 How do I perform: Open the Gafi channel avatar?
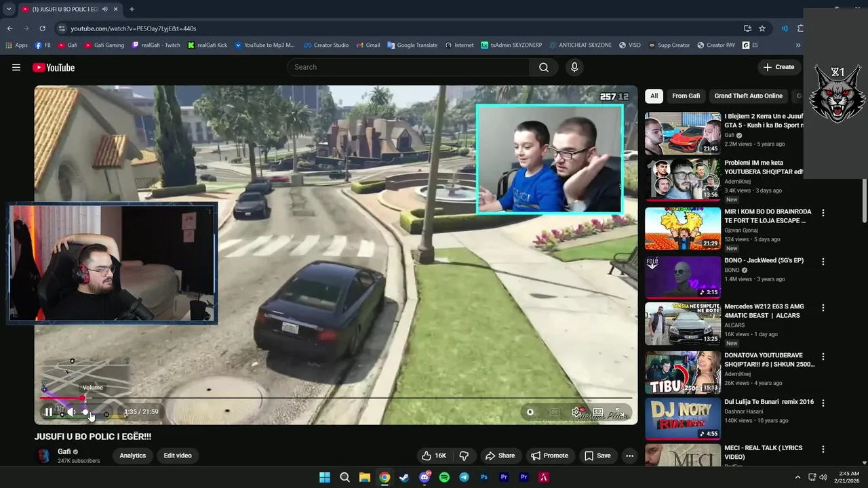coord(44,455)
